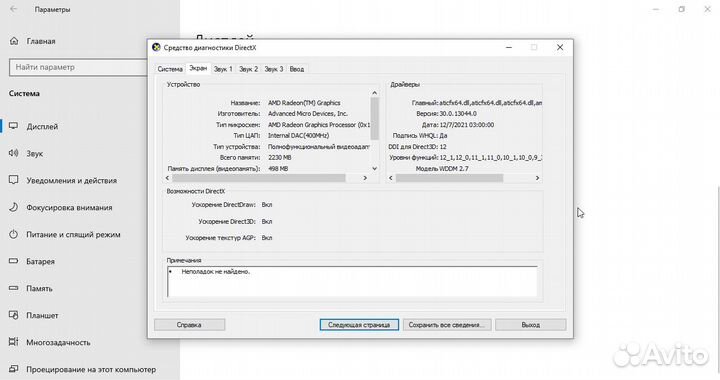Click the Модель WDDM 2.7 text
Screen dimensions: 720x380
click(x=442, y=169)
